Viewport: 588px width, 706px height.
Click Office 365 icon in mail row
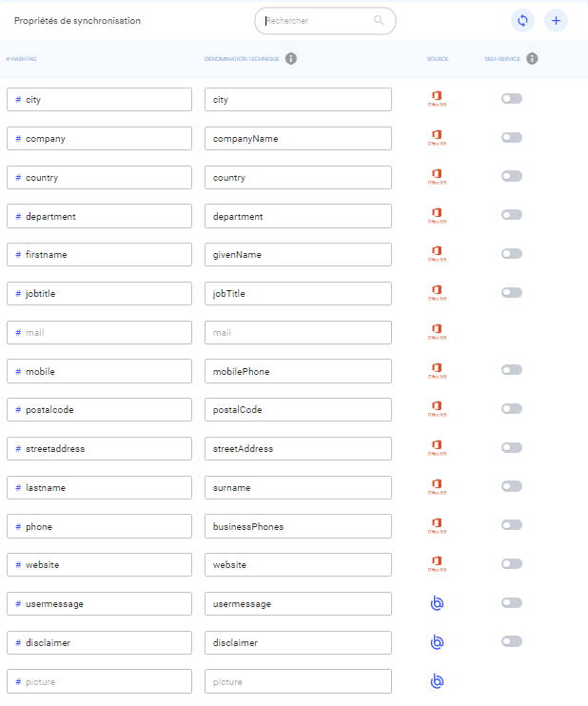point(437,332)
